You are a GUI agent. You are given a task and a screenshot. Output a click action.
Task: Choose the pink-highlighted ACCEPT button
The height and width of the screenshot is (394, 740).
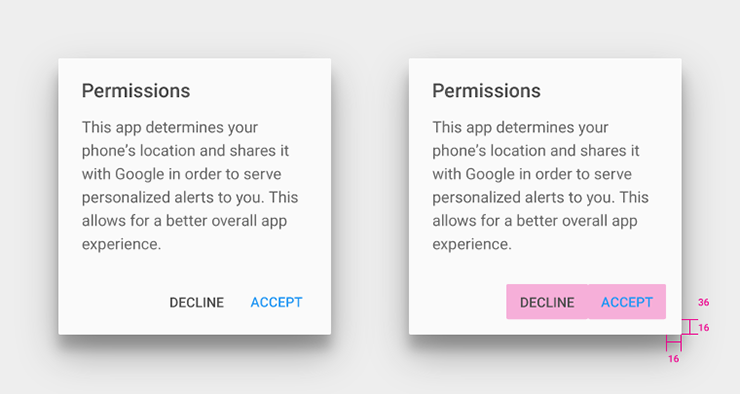tap(627, 302)
